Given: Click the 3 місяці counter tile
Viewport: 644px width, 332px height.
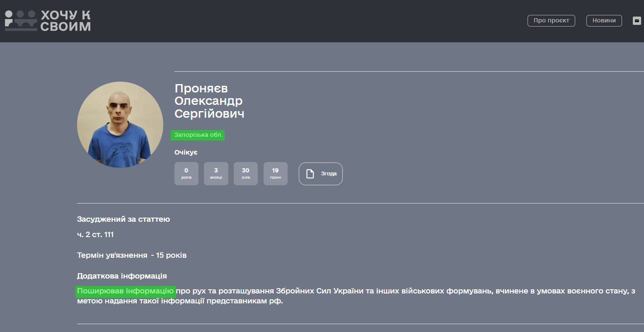Looking at the screenshot, I should (216, 173).
